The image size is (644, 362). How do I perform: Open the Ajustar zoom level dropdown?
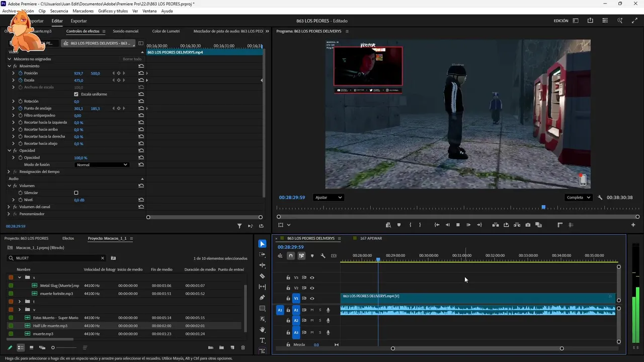[328, 198]
